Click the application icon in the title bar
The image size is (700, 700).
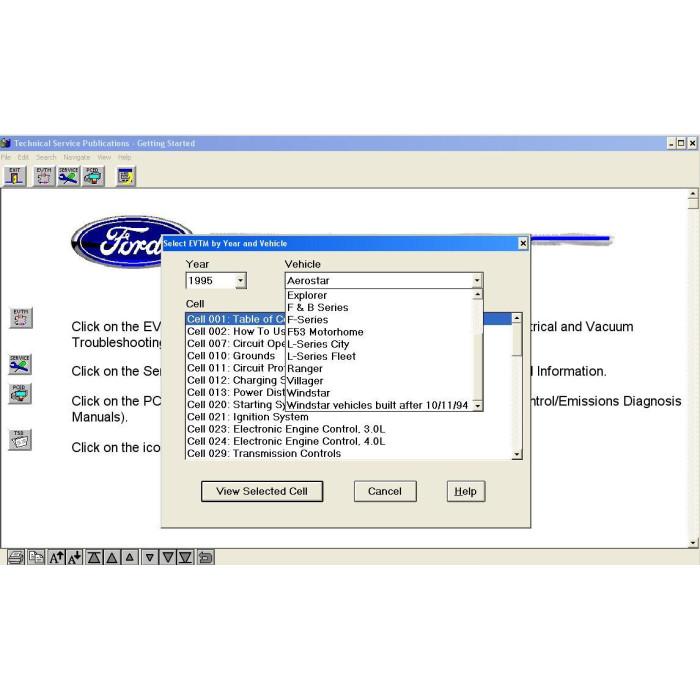coord(5,143)
